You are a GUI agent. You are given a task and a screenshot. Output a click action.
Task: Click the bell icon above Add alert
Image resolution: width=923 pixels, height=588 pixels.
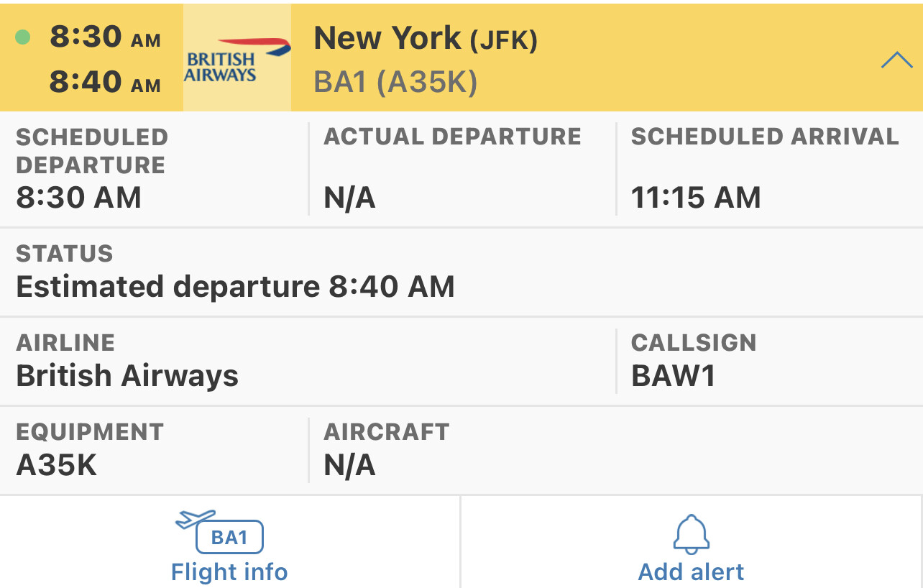pyautogui.click(x=692, y=534)
